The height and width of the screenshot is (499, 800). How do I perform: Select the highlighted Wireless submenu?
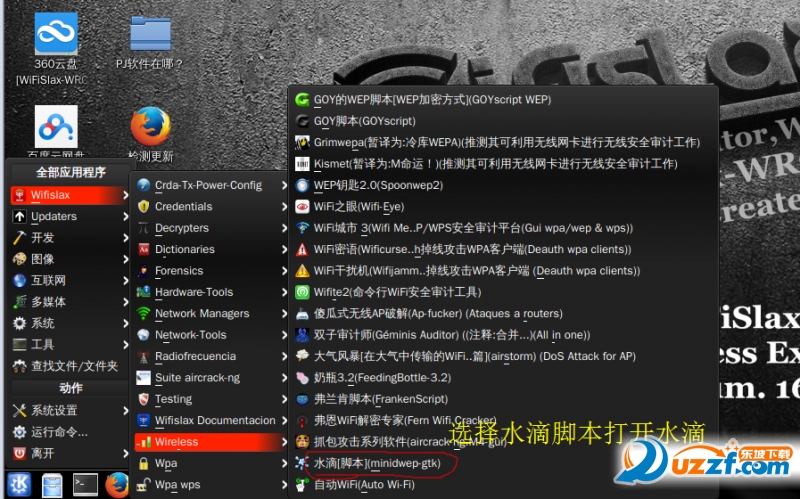pos(211,442)
